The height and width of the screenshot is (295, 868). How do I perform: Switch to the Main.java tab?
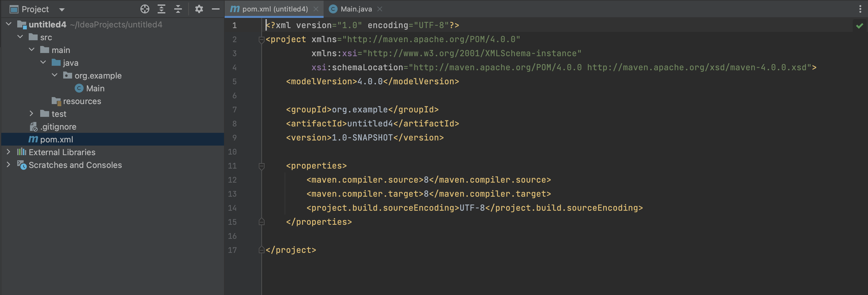coord(355,9)
